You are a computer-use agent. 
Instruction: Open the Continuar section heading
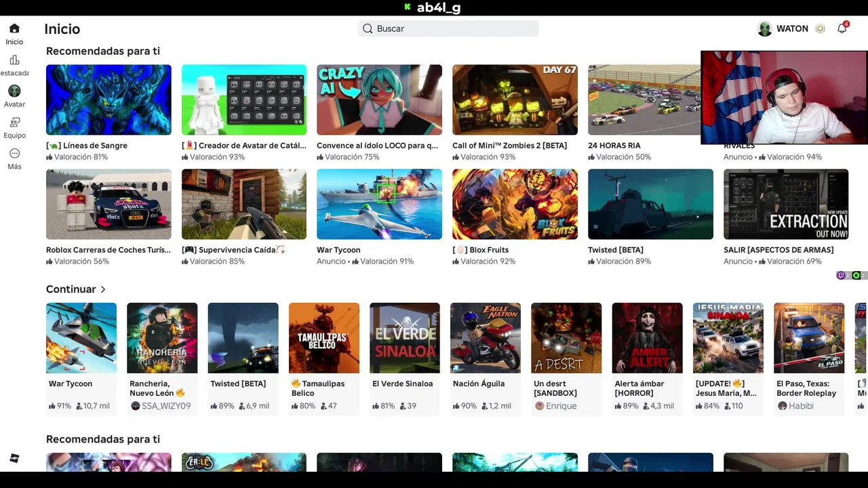pos(71,289)
